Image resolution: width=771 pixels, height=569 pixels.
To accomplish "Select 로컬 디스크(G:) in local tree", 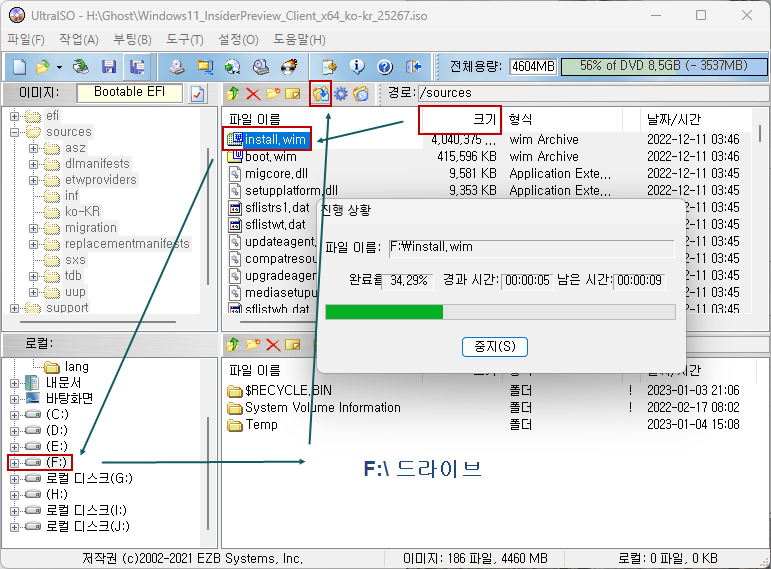I will click(x=89, y=478).
